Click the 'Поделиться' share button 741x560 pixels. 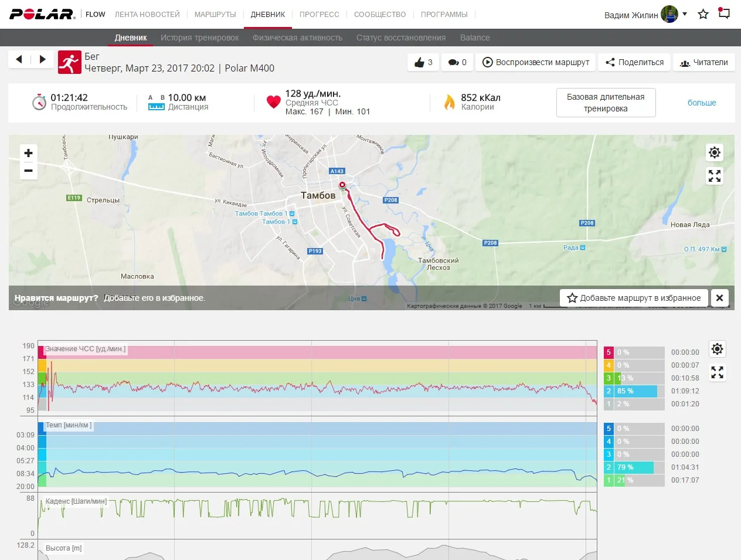pyautogui.click(x=634, y=62)
